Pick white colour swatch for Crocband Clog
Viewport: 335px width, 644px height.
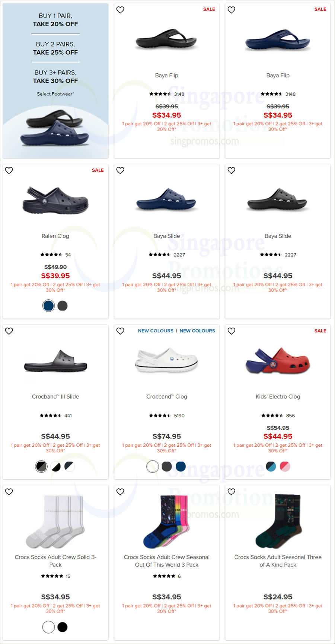(153, 466)
